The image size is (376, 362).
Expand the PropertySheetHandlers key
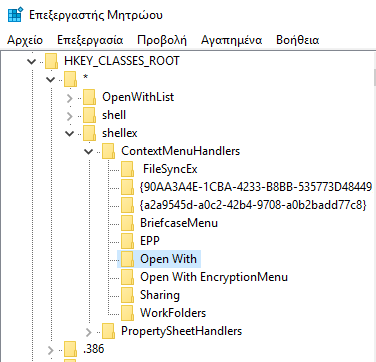pos(88,332)
